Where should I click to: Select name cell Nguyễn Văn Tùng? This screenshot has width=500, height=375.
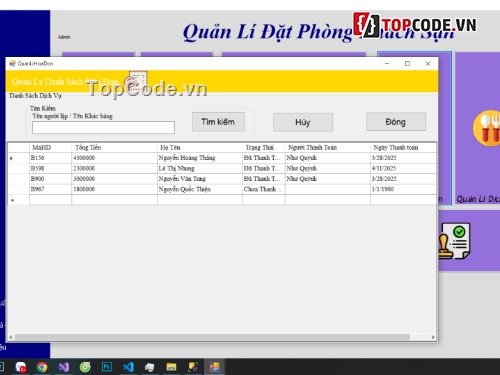point(200,179)
